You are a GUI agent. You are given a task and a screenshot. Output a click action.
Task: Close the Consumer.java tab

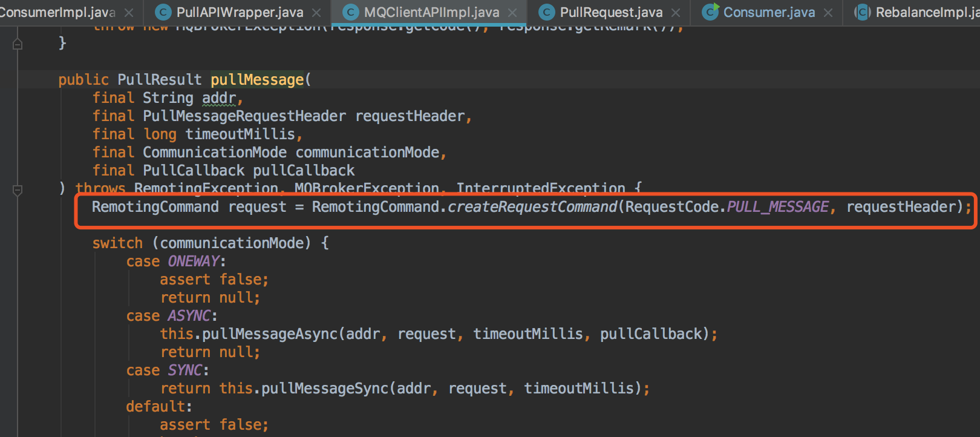coord(828,12)
